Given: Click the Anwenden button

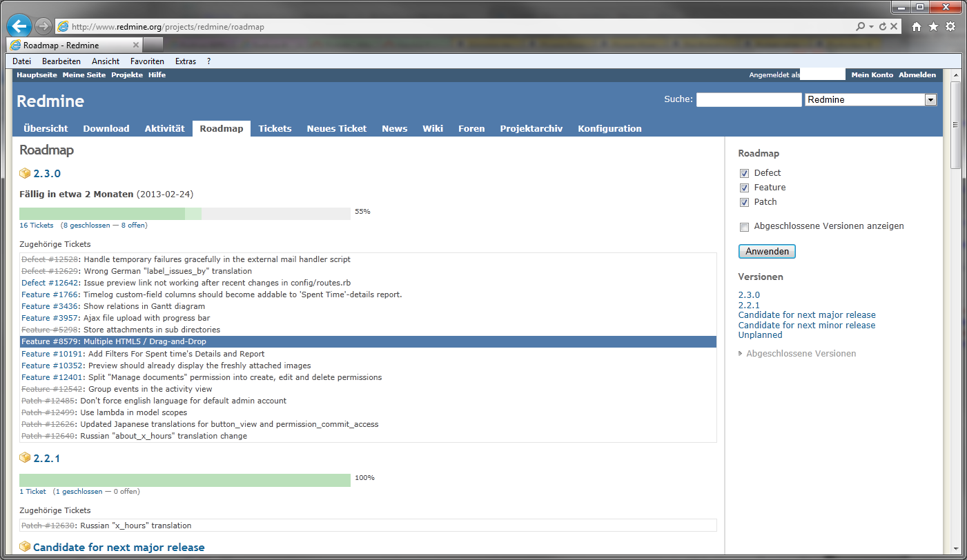Looking at the screenshot, I should 767,252.
